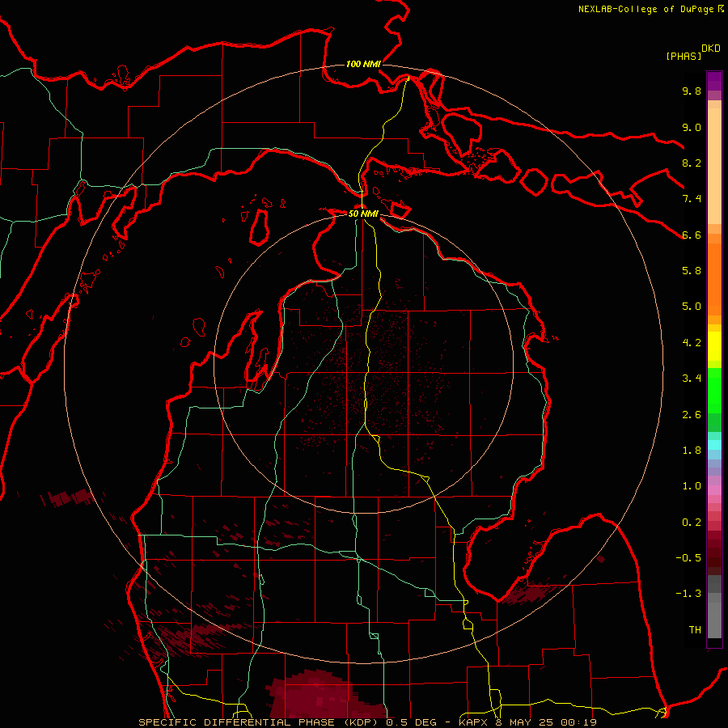Screen dimensions: 728x728
Task: Select the 7.4 value on the scale
Action: pyautogui.click(x=692, y=199)
